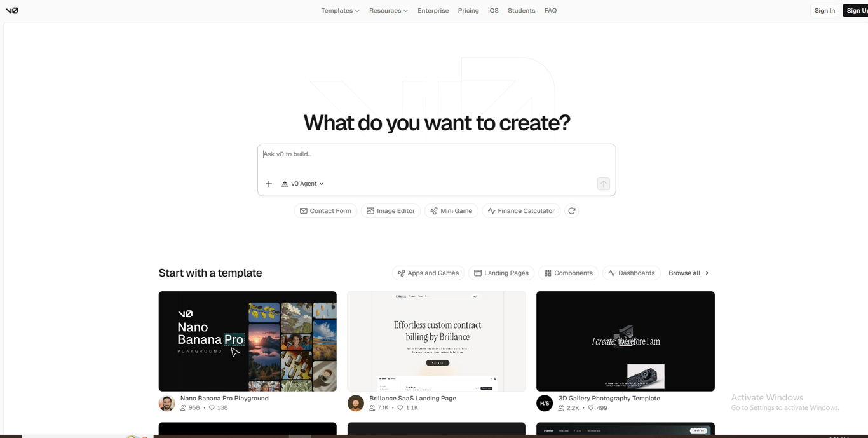Open the Templates dropdown menu
The height and width of the screenshot is (438, 868).
tap(340, 11)
